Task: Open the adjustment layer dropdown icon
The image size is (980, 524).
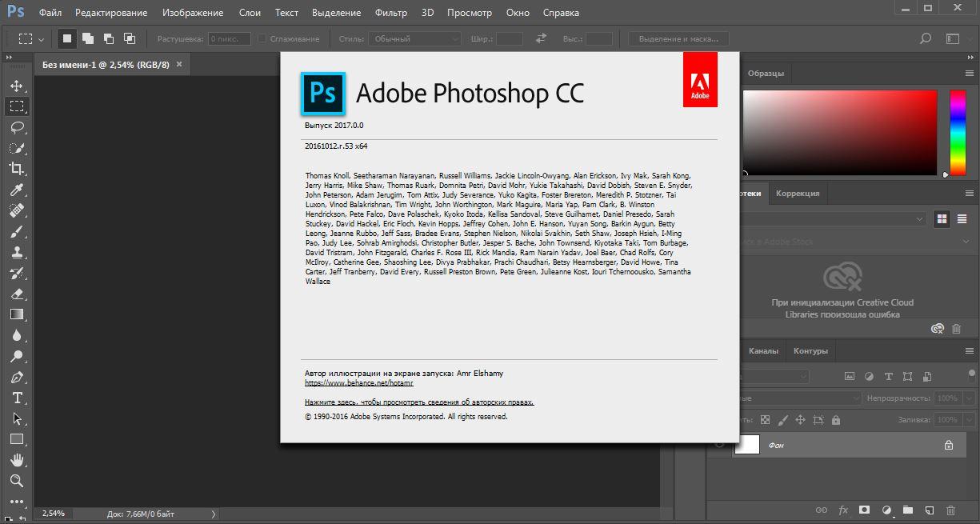Action: (x=886, y=510)
